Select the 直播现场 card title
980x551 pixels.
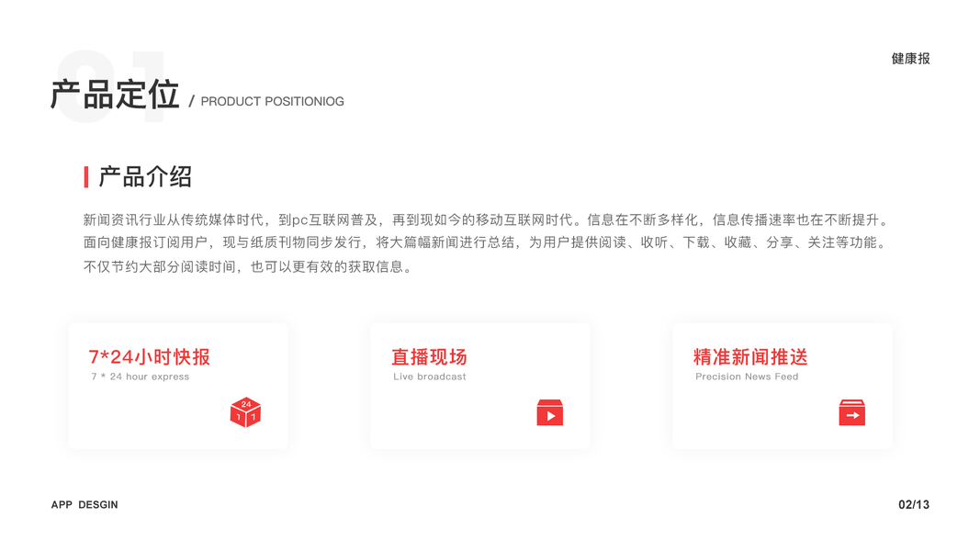pos(429,356)
